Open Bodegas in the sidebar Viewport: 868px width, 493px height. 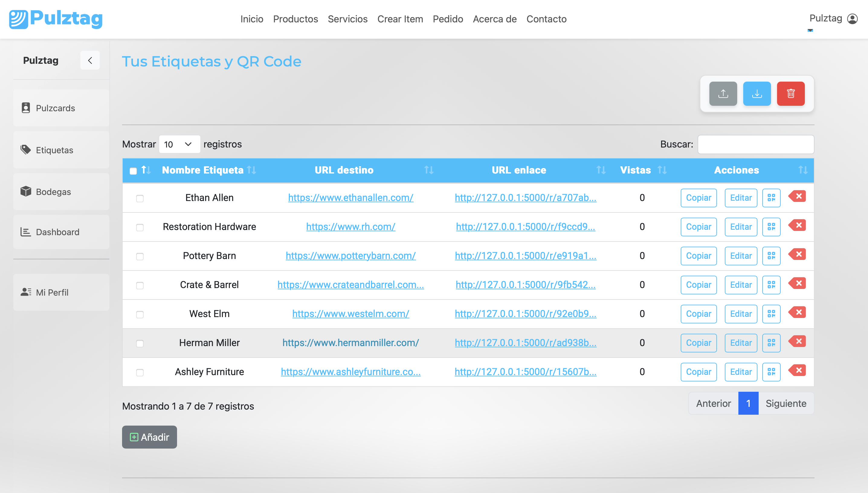[x=61, y=192]
